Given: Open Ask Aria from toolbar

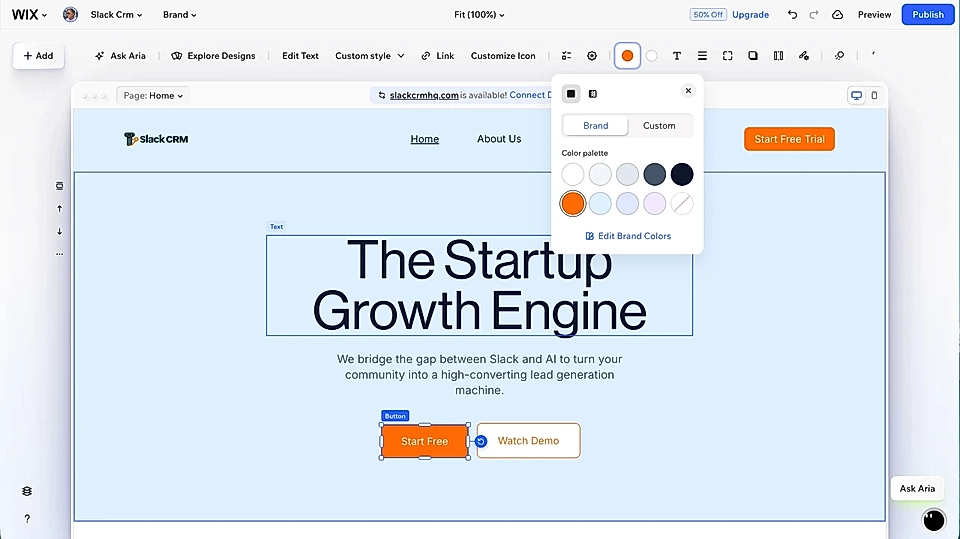Looking at the screenshot, I should coord(120,56).
